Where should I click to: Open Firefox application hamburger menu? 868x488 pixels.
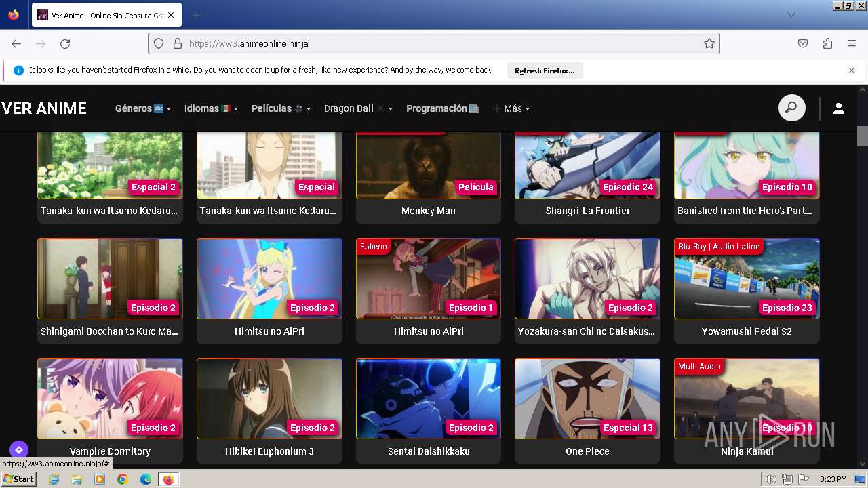tap(852, 43)
